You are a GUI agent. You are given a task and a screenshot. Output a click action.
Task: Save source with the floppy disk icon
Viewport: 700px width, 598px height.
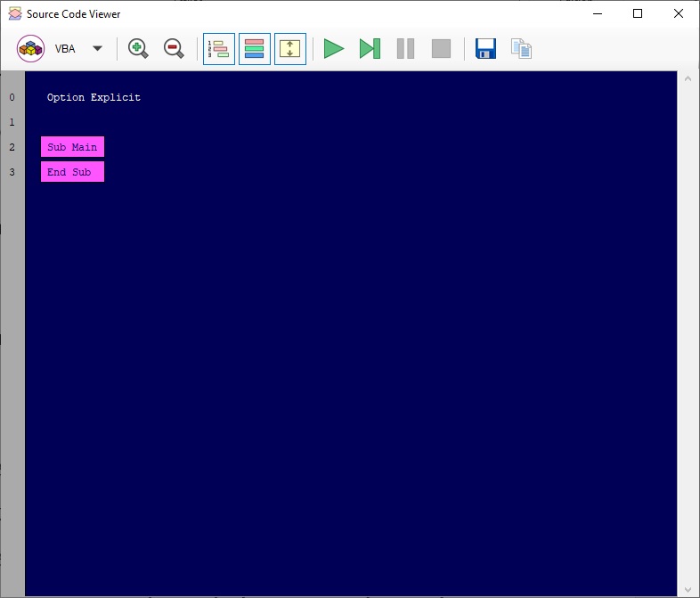485,49
